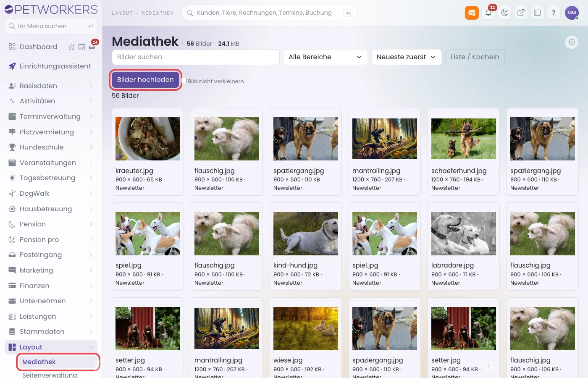The width and height of the screenshot is (588, 378).
Task: Open the inbox tray icon with 14 badge
Action: click(x=92, y=47)
